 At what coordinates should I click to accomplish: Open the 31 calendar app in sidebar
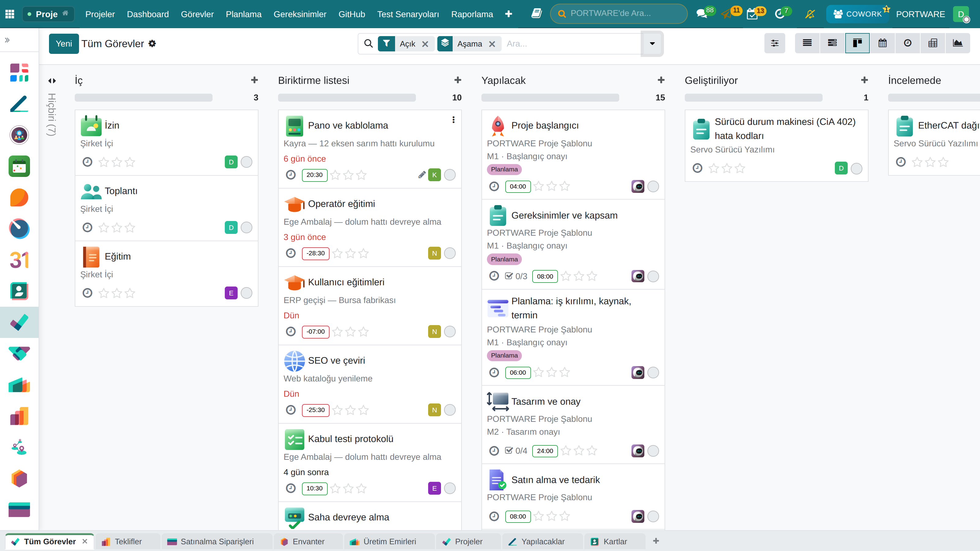click(19, 260)
